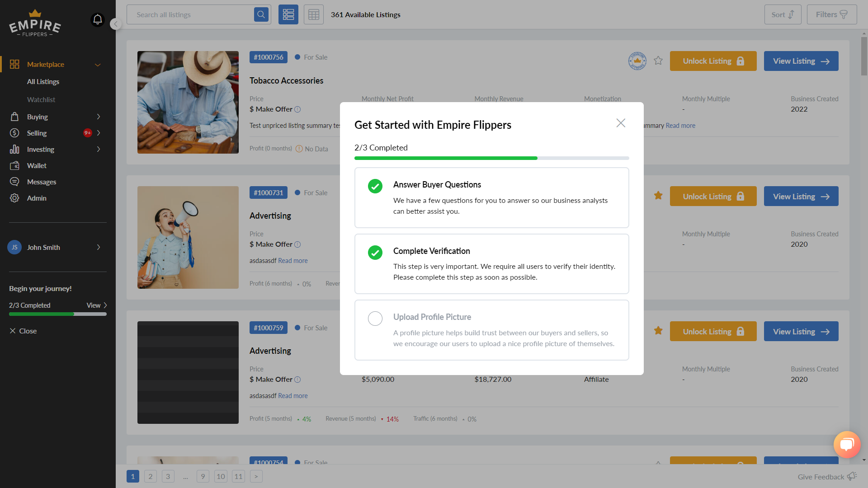Expand John Smith account menu
Viewport: 868px width, 488px height.
[x=99, y=247]
